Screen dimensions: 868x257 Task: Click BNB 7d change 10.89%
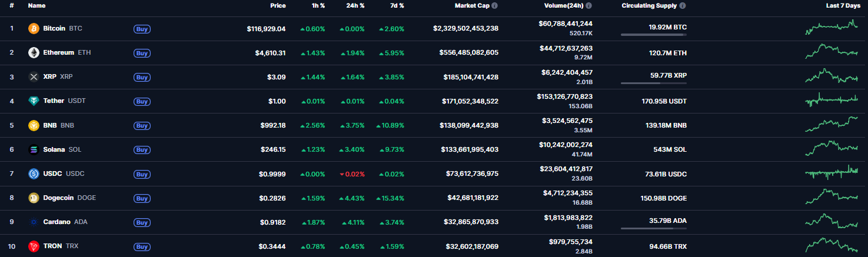coord(391,125)
